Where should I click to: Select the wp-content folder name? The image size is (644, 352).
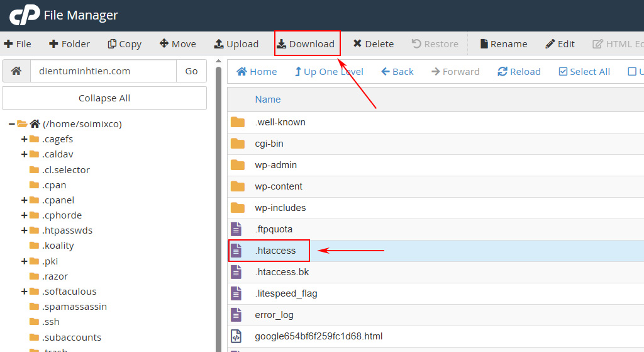(279, 186)
